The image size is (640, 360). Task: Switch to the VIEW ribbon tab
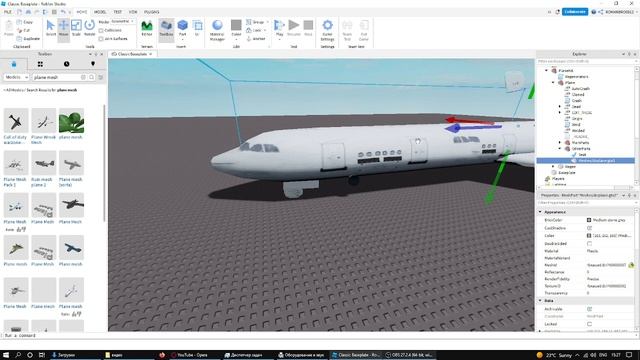[x=133, y=12]
